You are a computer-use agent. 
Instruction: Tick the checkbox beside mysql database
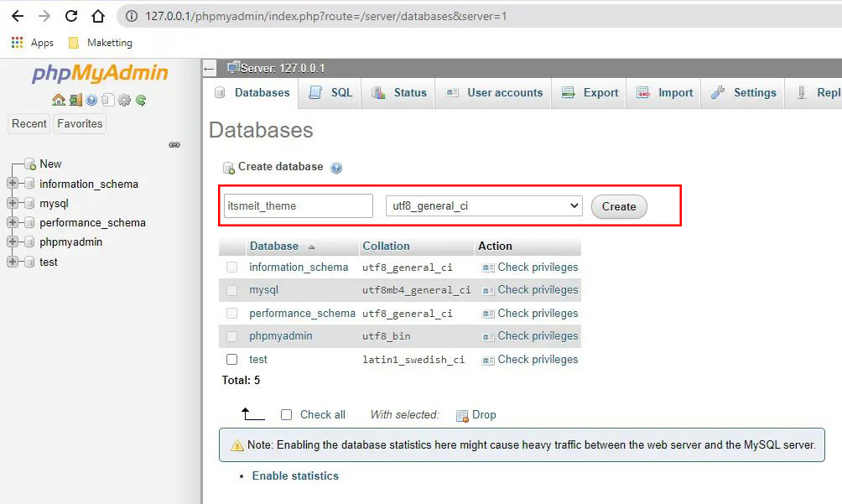232,289
